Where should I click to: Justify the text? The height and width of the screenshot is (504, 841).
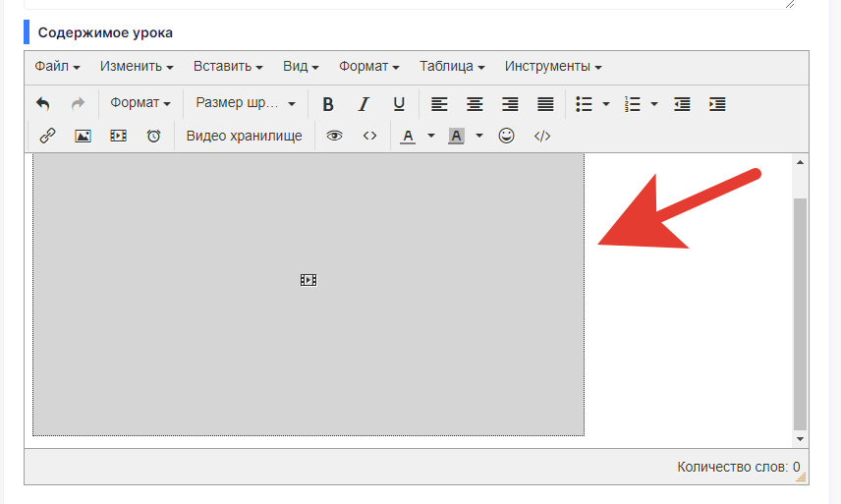545,104
